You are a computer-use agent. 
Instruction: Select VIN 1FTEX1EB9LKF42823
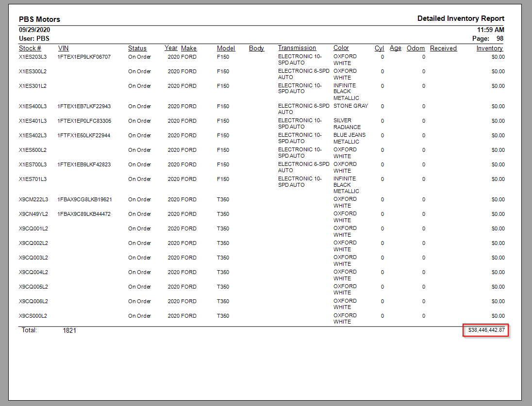pyautogui.click(x=84, y=165)
